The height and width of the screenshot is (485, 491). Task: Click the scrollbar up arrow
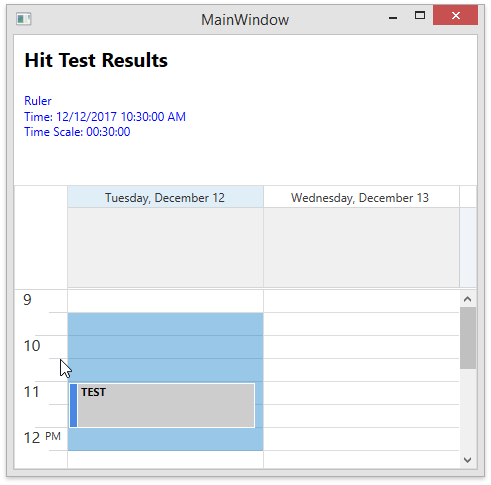(467, 299)
